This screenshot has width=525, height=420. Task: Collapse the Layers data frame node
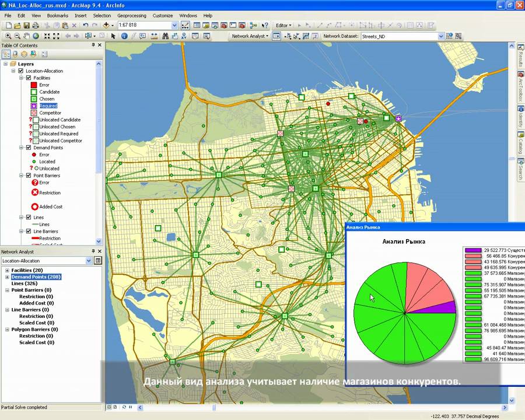(x=6, y=64)
